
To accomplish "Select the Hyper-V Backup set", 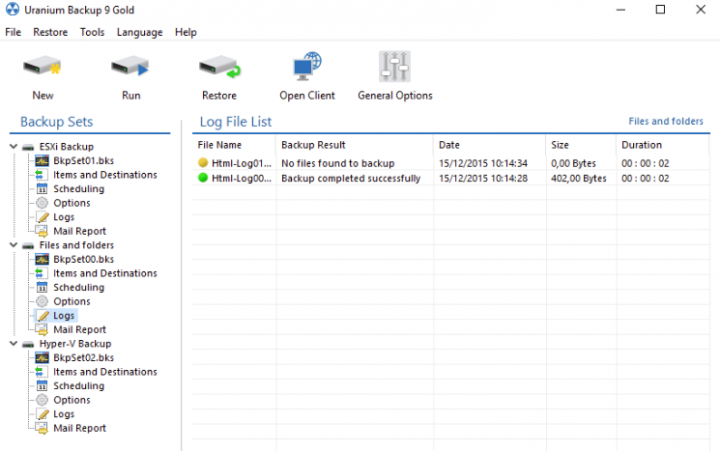I will 75,344.
